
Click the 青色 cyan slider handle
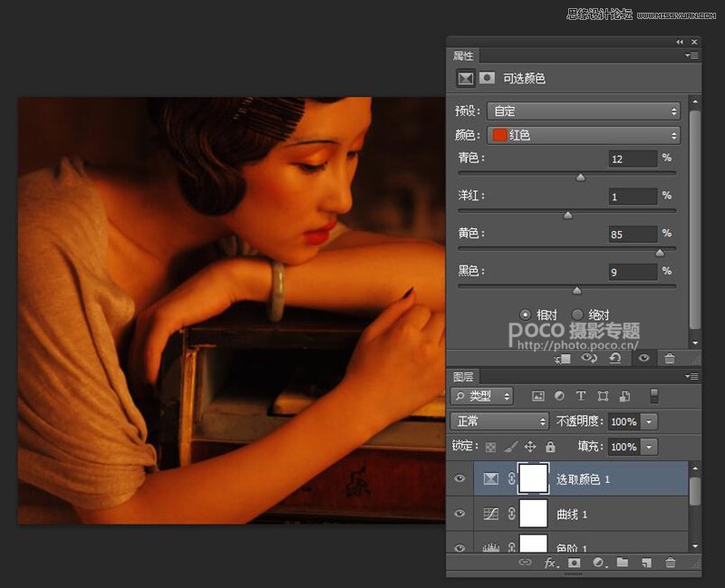580,177
